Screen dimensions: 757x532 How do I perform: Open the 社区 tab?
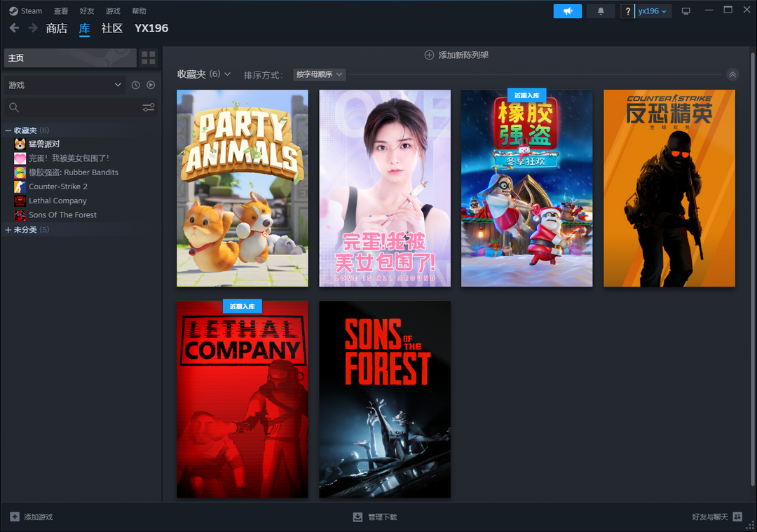(112, 29)
